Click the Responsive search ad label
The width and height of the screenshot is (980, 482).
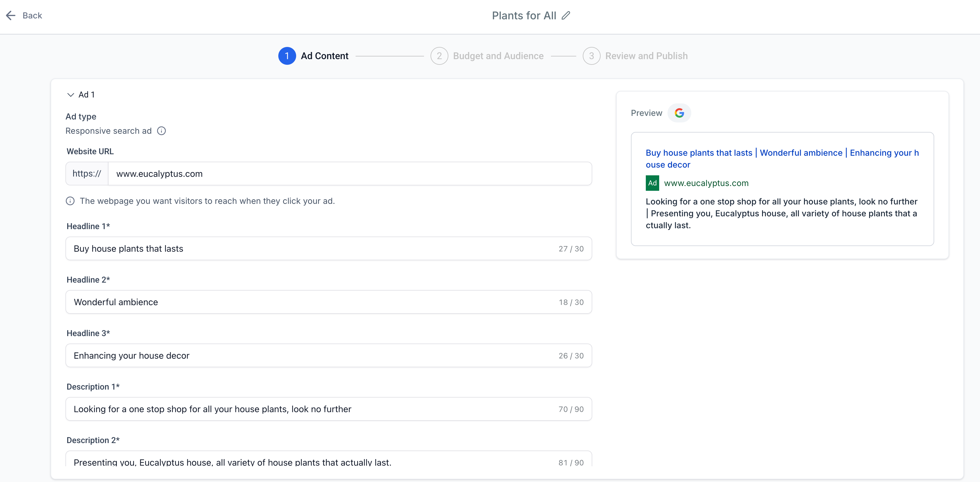click(x=109, y=131)
